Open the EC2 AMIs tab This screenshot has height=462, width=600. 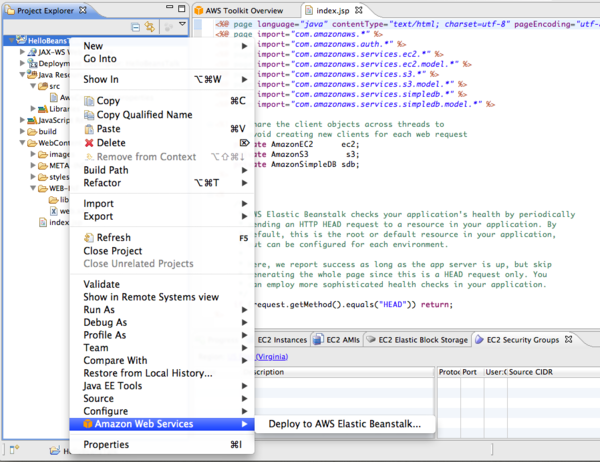tap(337, 340)
